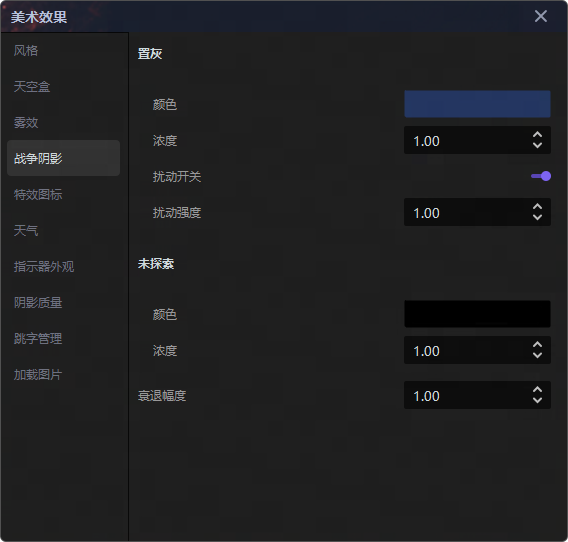
Task: Decrease the 置灰 浓度 value with down arrow
Action: point(537,145)
